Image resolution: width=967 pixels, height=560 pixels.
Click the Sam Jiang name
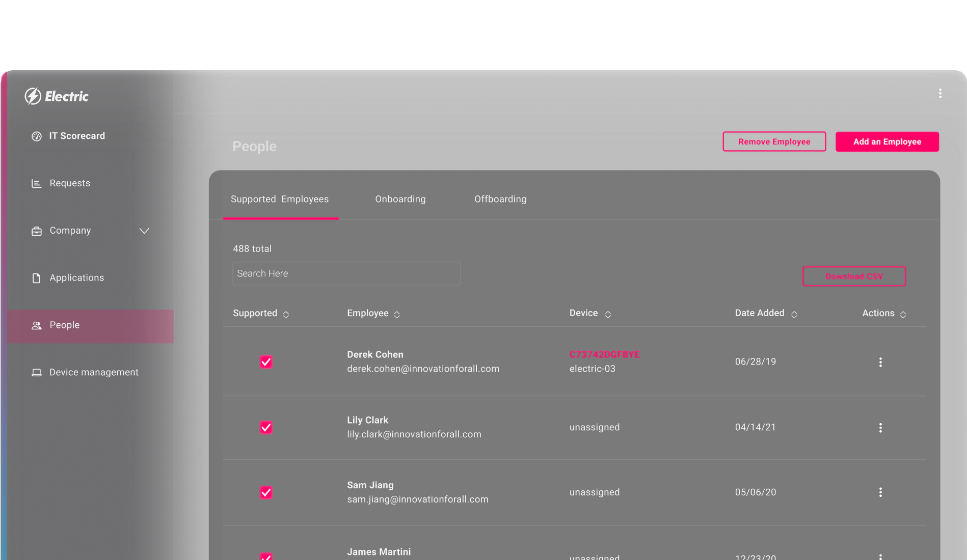(x=370, y=485)
